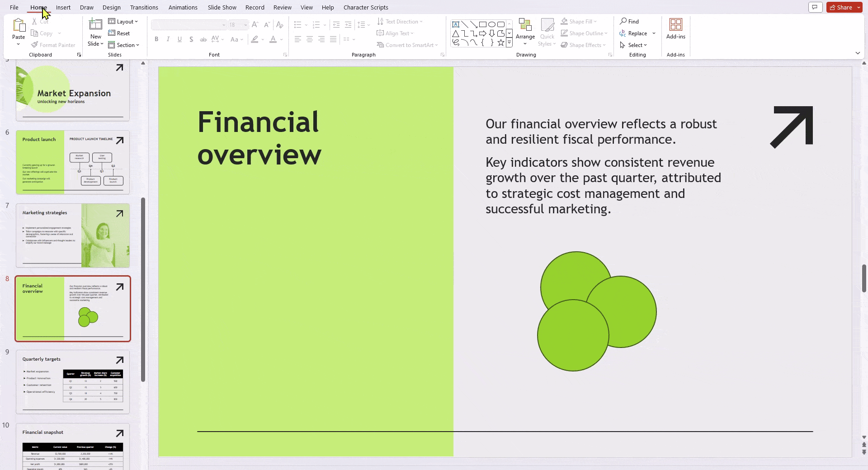Toggle underline formatting
Viewport: 868px width, 470px height.
coord(179,39)
